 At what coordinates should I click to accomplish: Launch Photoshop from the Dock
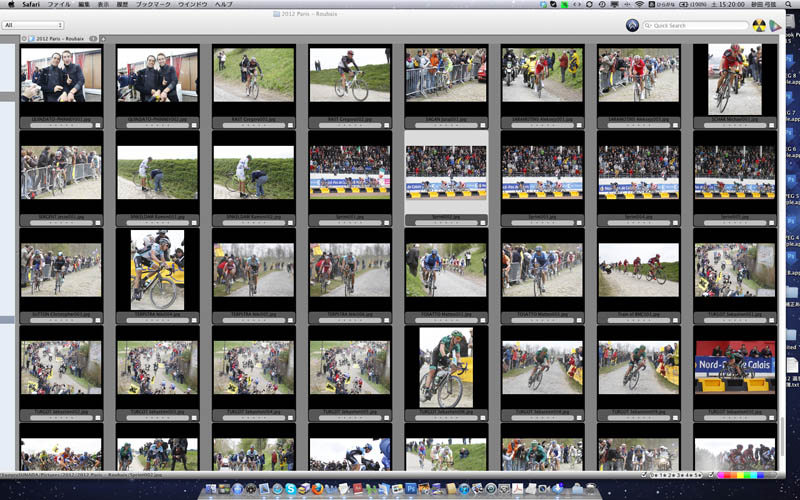point(411,489)
